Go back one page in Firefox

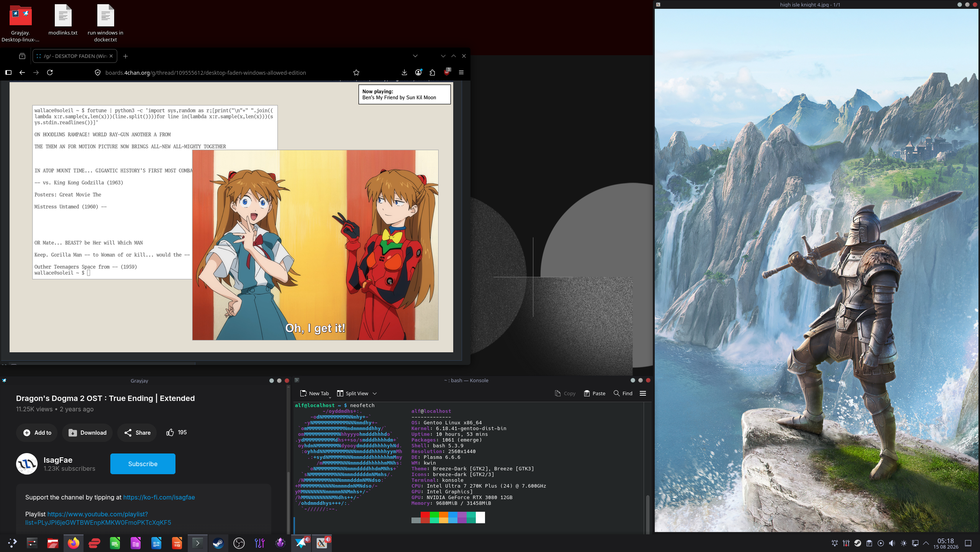click(x=22, y=72)
